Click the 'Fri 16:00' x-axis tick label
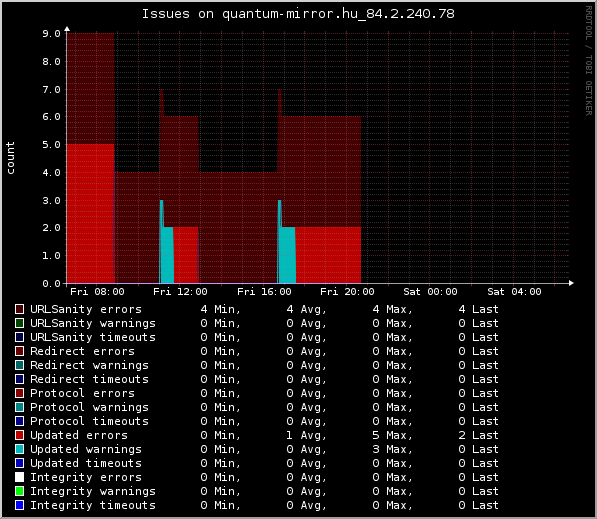Image resolution: width=597 pixels, height=519 pixels. tap(264, 292)
